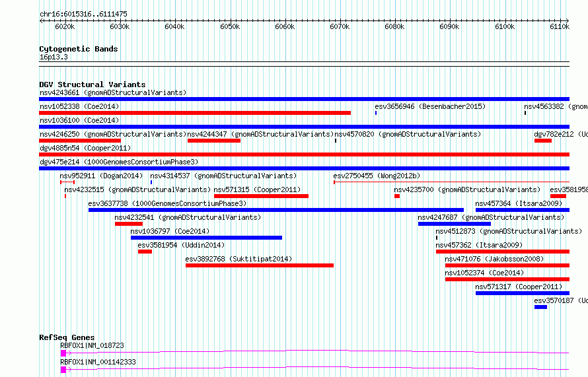Click the RefSeq Genes track title

click(x=67, y=337)
